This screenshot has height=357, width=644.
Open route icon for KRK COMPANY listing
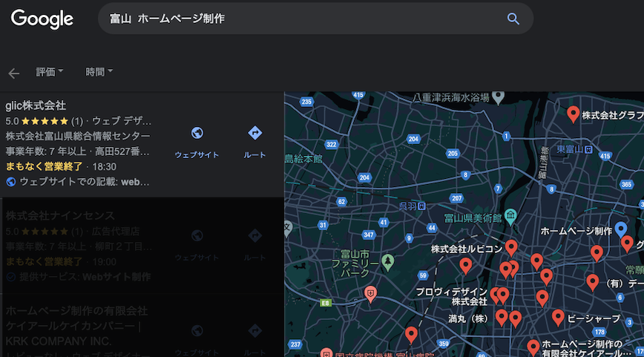point(254,331)
